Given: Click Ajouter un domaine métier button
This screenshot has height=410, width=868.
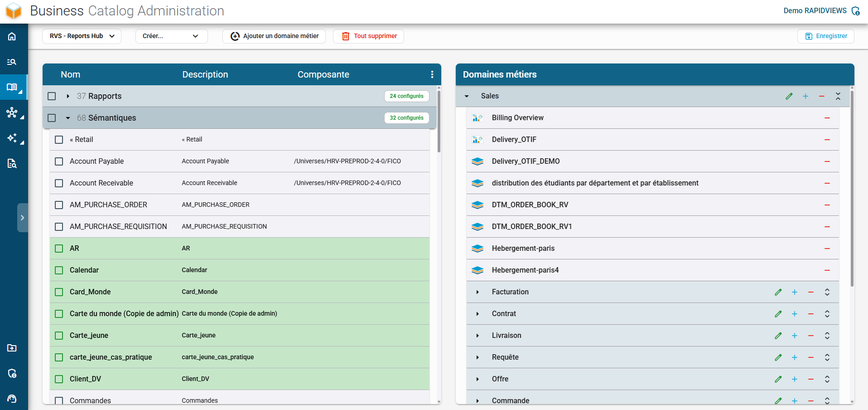Looking at the screenshot, I should click(274, 36).
